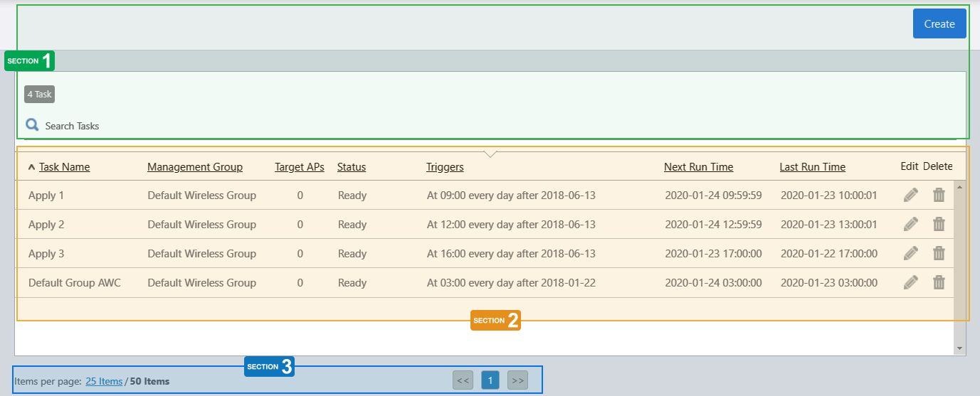980x396 pixels.
Task: Remove the Apply 3 task
Action: coord(939,254)
